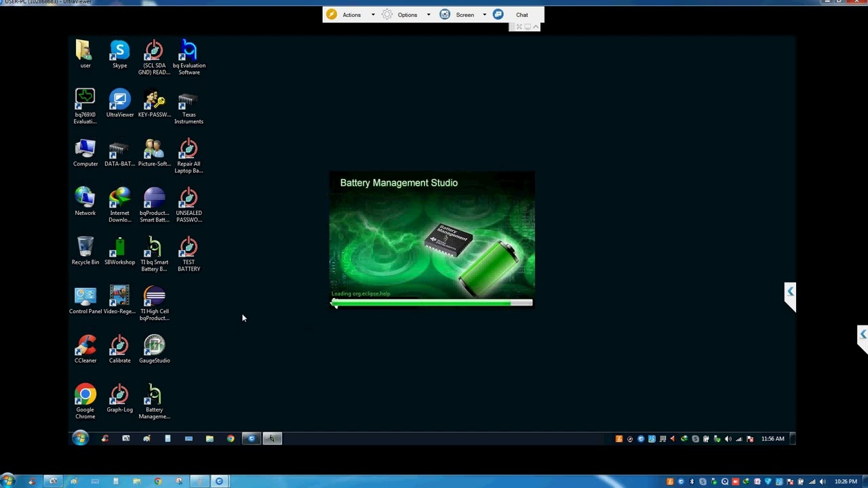This screenshot has height=488, width=868.
Task: Open UltraViewer desktop shortcut
Action: [x=119, y=104]
